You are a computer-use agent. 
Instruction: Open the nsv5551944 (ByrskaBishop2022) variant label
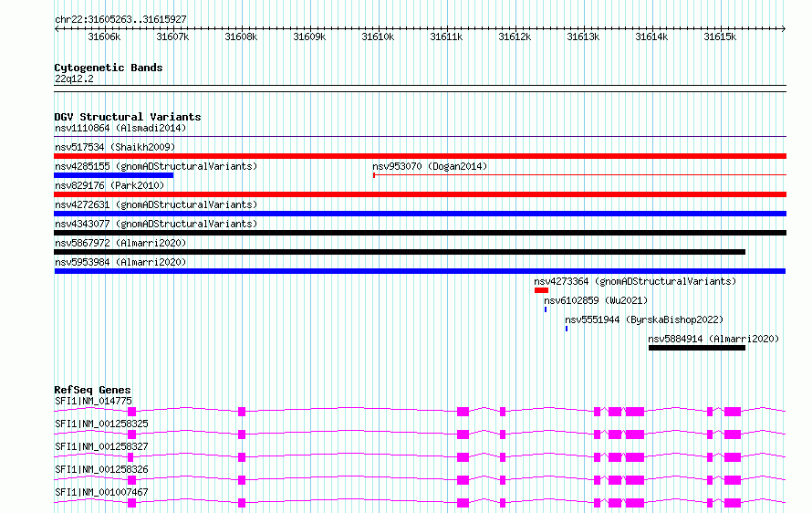point(644,319)
